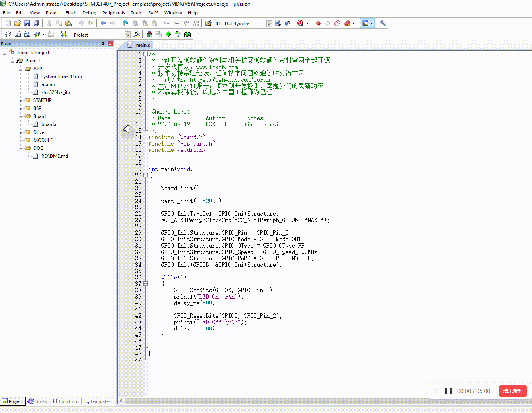Start debug session with magnifier icon

[300, 23]
